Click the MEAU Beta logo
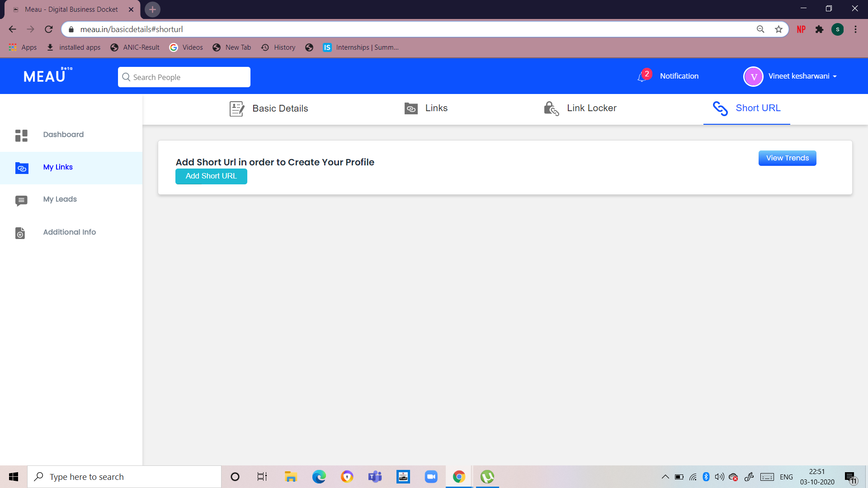 pyautogui.click(x=48, y=75)
